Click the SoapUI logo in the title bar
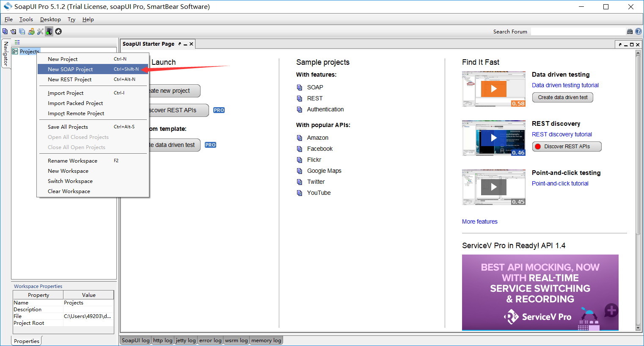This screenshot has height=346, width=644. tap(8, 6)
